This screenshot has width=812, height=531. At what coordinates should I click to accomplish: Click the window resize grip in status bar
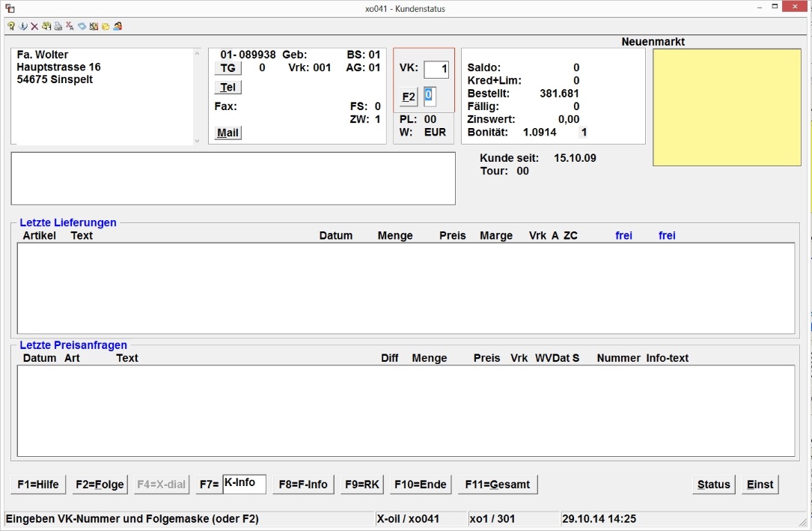tap(803, 521)
